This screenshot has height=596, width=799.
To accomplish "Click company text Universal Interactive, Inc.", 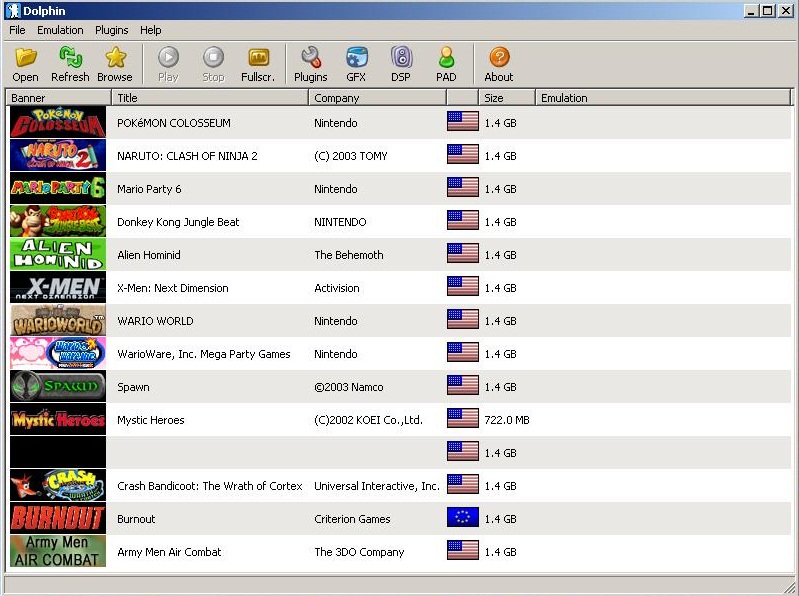I will click(377, 486).
